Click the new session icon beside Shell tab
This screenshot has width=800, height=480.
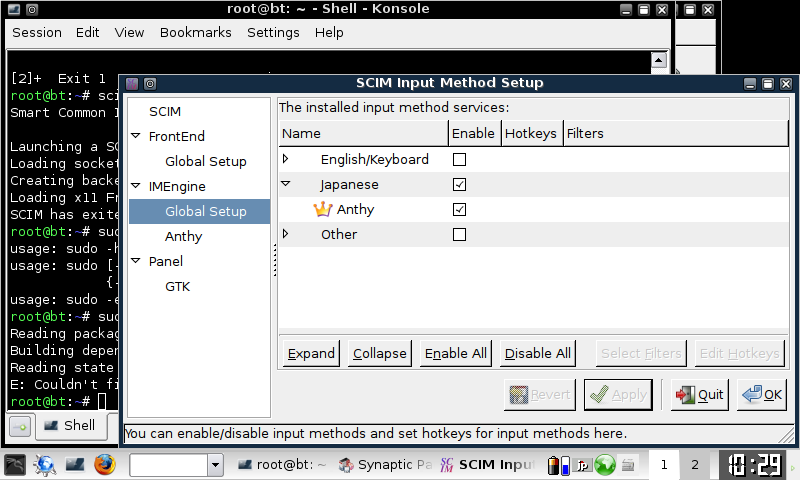point(19,426)
